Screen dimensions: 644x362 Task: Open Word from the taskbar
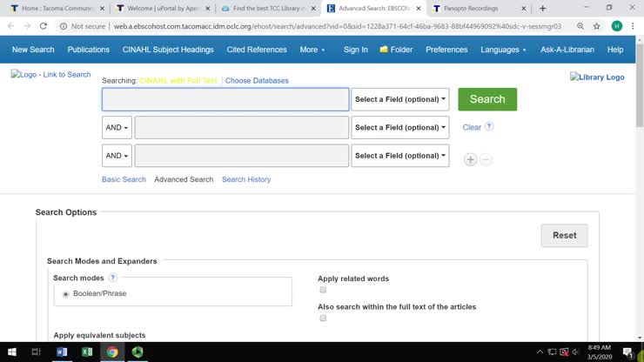62,352
